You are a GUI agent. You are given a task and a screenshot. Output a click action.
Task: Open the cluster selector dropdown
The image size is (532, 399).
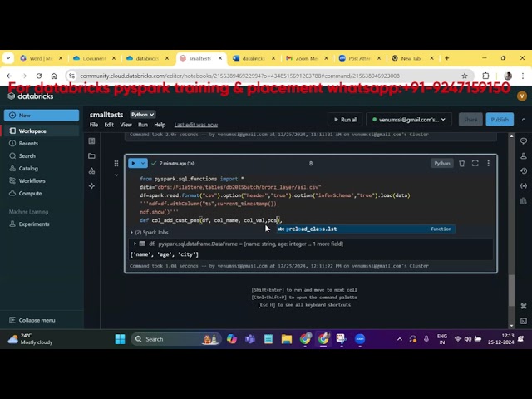coord(409,120)
